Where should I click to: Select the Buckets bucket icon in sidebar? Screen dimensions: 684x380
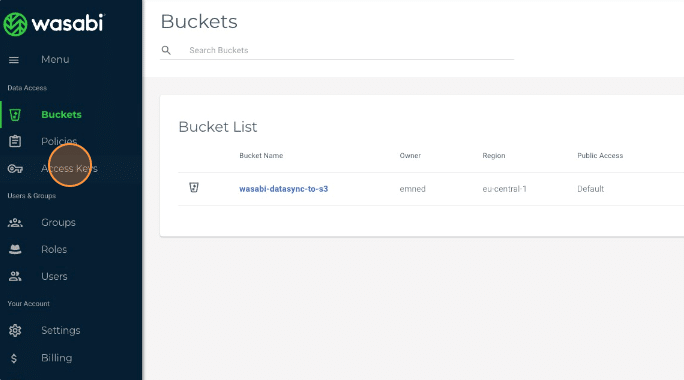click(15, 115)
